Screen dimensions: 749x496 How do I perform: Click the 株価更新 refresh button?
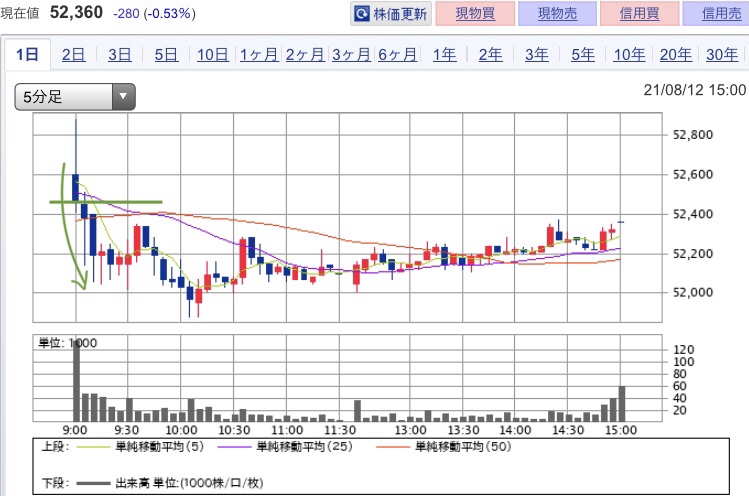(391, 14)
